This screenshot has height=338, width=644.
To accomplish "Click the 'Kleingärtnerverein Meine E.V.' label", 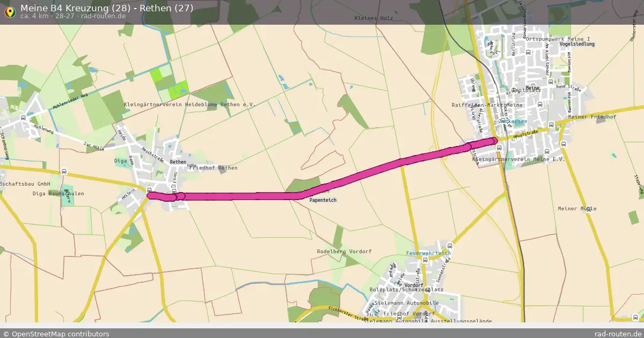I will tap(518, 159).
